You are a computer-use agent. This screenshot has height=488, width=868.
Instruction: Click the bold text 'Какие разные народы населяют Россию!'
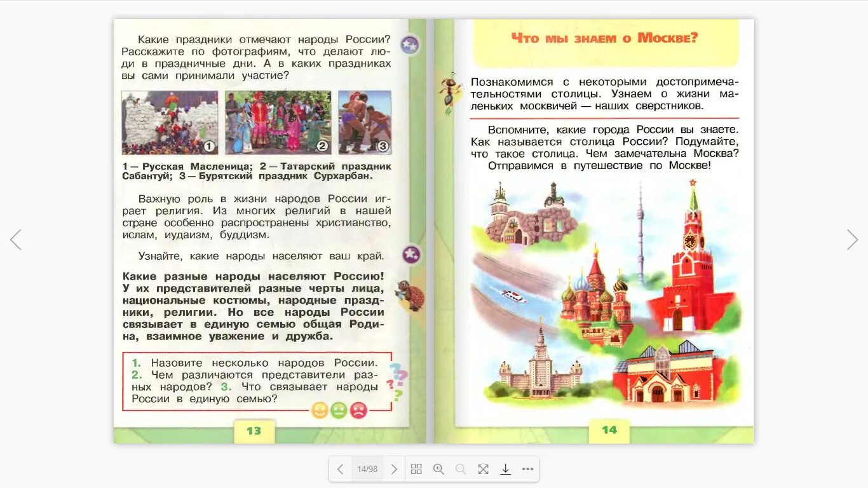click(254, 276)
